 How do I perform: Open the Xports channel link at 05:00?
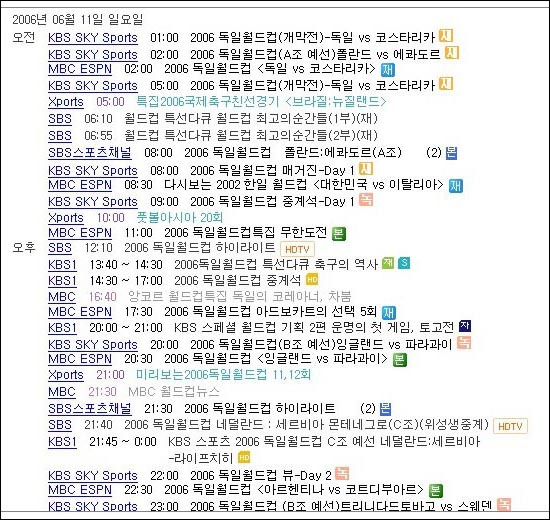66,102
